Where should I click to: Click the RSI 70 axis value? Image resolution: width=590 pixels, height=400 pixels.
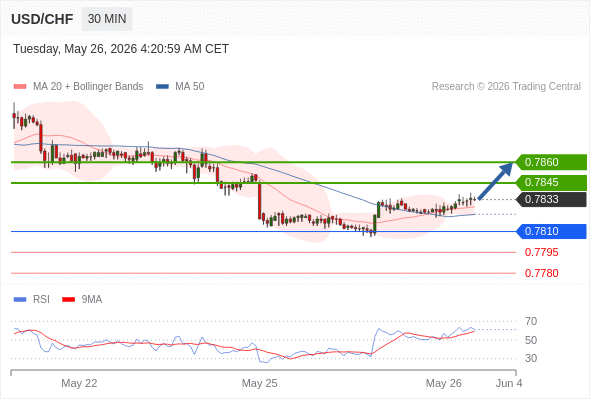[531, 321]
